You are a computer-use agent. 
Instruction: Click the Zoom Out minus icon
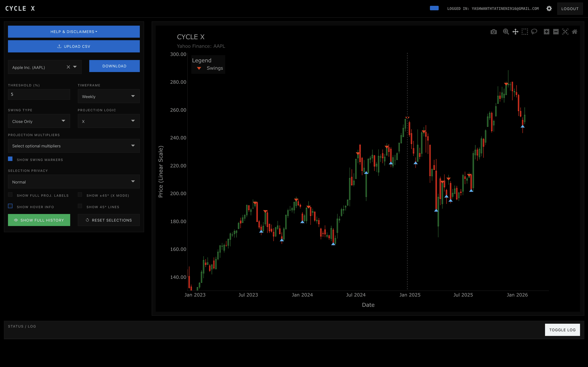coord(556,32)
